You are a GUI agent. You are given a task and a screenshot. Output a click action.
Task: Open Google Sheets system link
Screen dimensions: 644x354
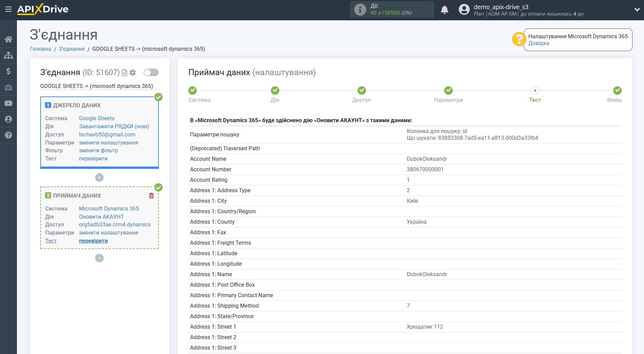(97, 118)
